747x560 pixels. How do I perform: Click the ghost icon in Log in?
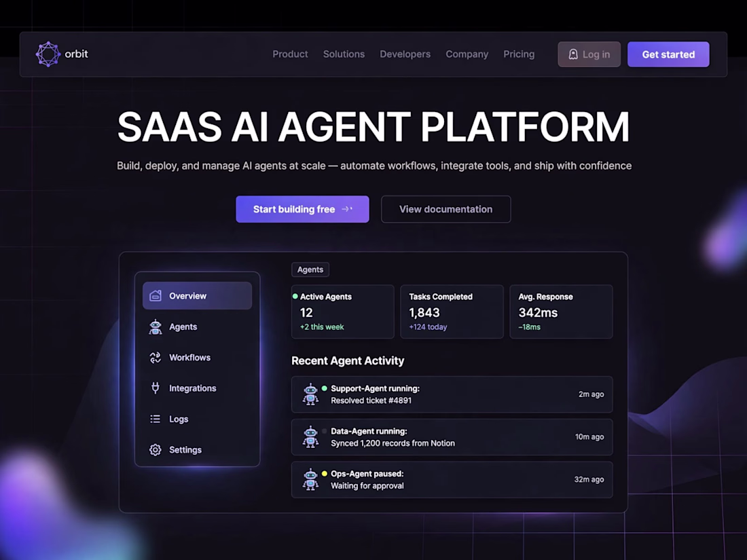tap(573, 54)
